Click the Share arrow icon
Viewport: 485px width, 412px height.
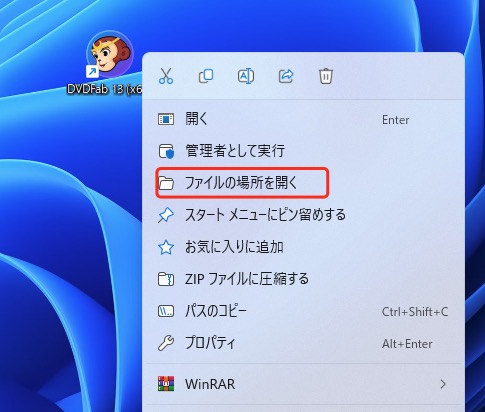coord(286,76)
